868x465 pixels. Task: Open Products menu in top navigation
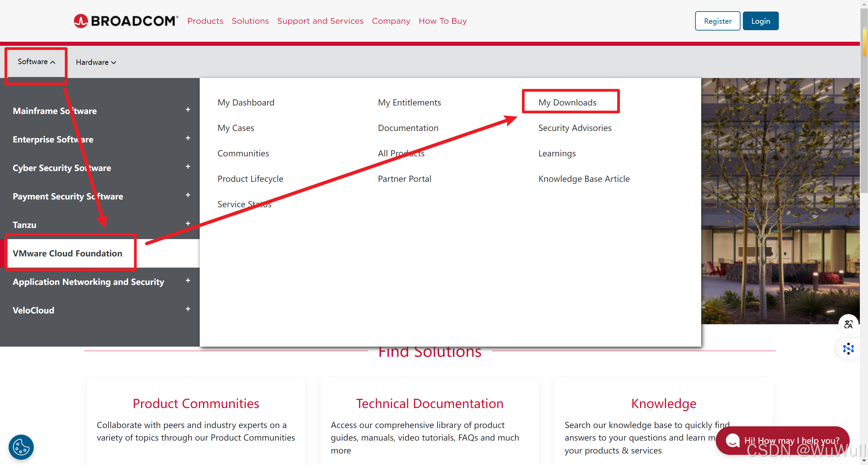pos(205,21)
